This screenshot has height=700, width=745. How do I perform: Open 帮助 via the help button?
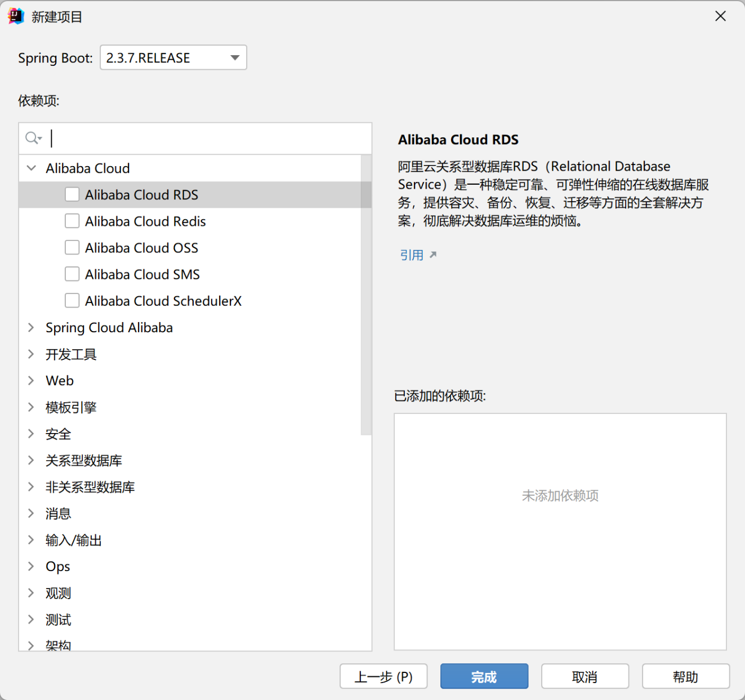point(686,676)
